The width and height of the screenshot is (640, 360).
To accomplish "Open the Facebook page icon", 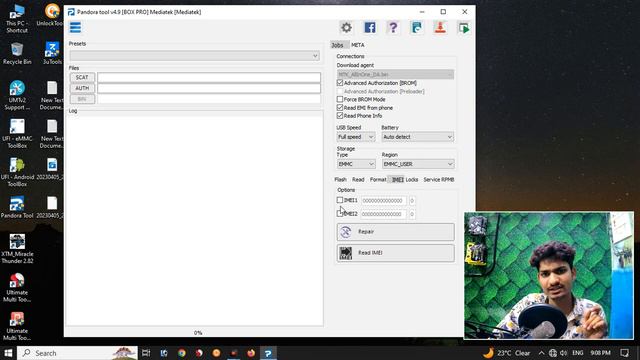I will tap(370, 28).
